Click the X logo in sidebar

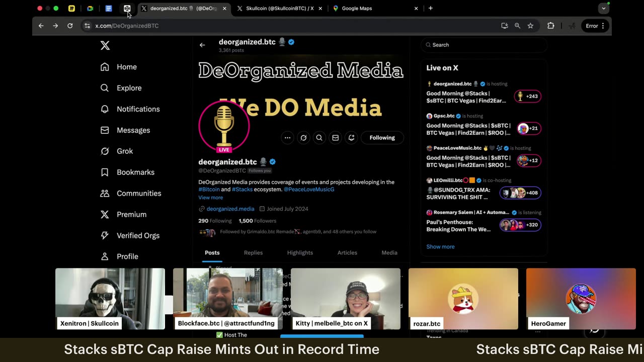point(105,45)
